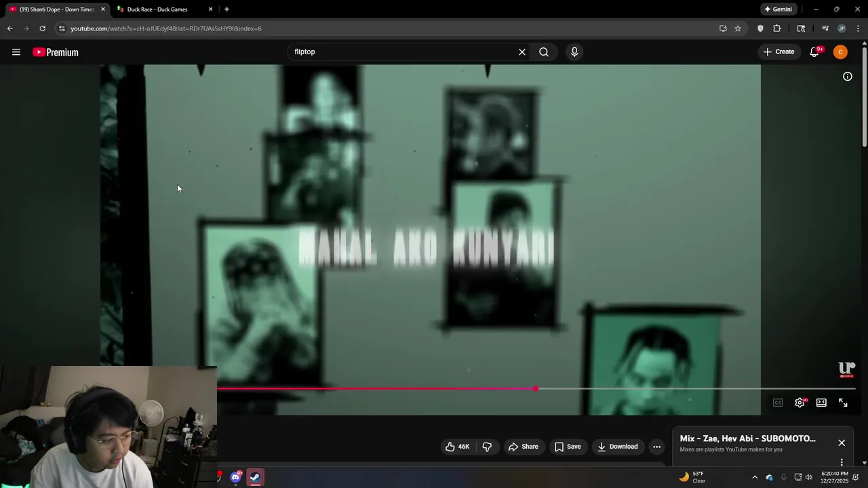Open the Create menu
This screenshot has height=488, width=868.
778,52
